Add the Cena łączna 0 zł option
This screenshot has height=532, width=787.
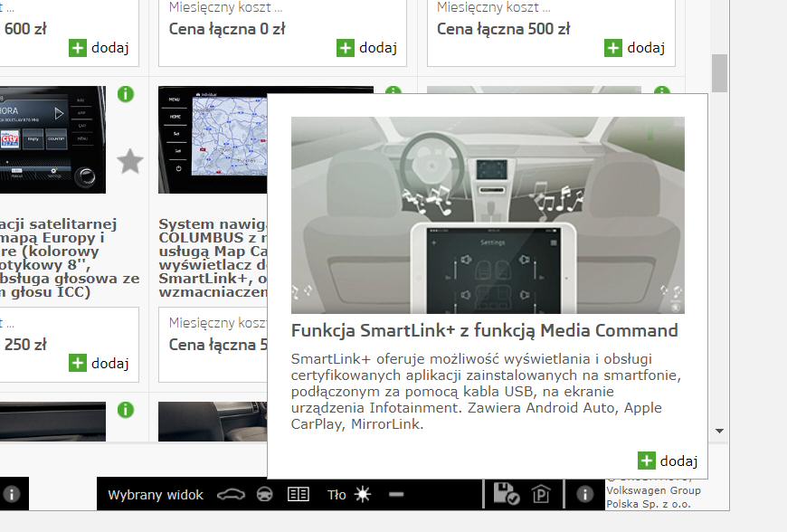click(x=366, y=48)
